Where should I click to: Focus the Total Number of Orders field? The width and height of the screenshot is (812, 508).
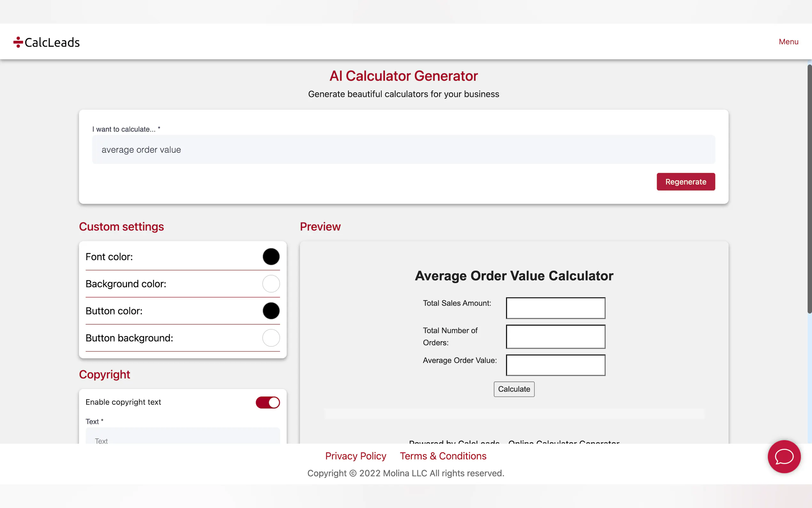(x=556, y=337)
